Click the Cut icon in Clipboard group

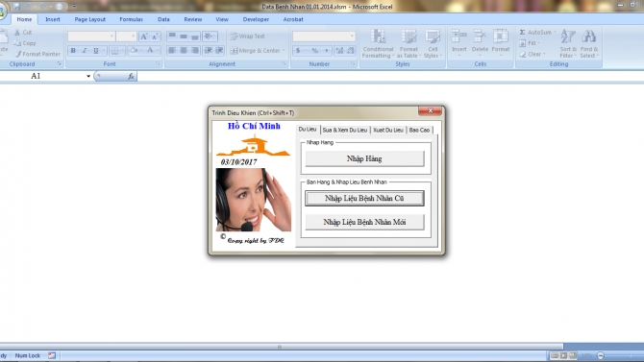[17, 32]
